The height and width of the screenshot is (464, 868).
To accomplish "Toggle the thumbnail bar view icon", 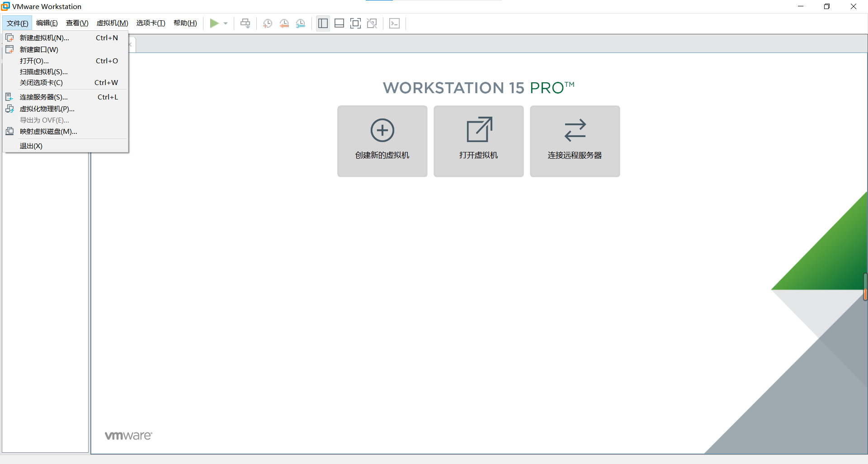I will (339, 24).
